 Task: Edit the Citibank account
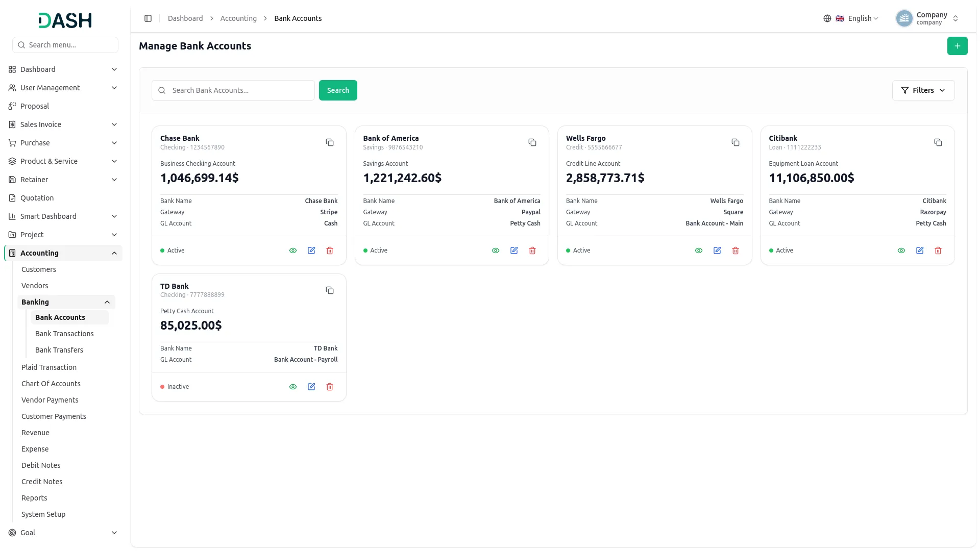tap(920, 251)
